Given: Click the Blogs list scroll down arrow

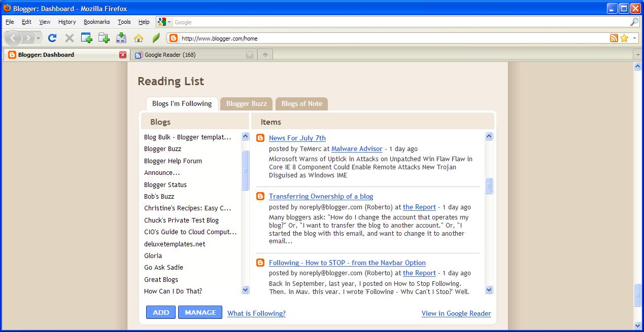Looking at the screenshot, I should 246,290.
